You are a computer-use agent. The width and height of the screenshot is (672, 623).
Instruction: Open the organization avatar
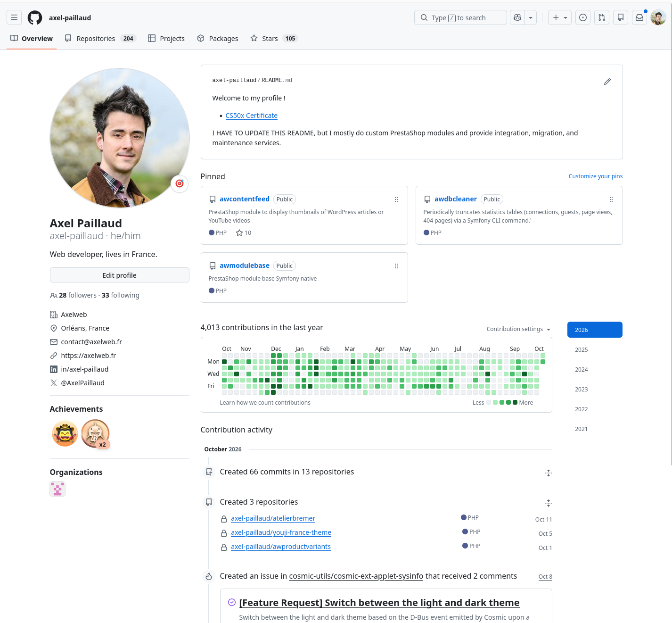pos(57,489)
